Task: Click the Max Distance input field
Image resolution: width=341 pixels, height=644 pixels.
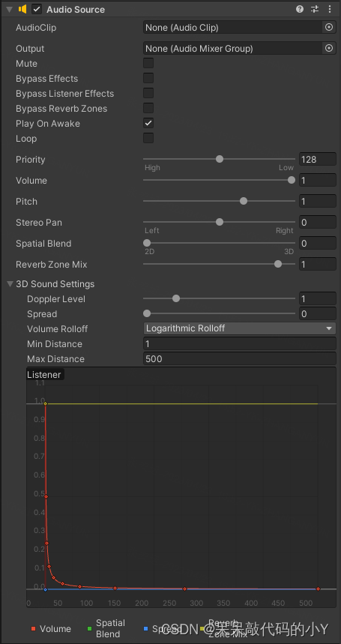Action: pyautogui.click(x=240, y=358)
